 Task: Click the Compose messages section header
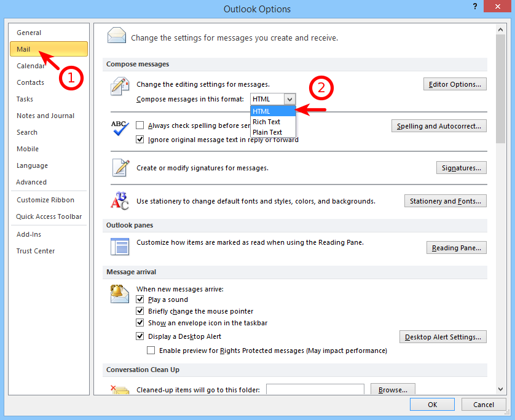(x=294, y=64)
